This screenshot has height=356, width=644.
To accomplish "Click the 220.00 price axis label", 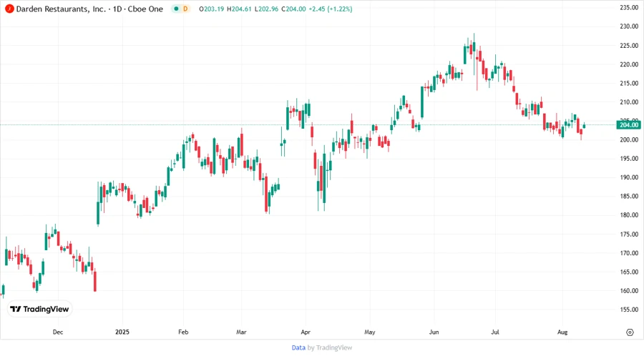I will tap(629, 64).
